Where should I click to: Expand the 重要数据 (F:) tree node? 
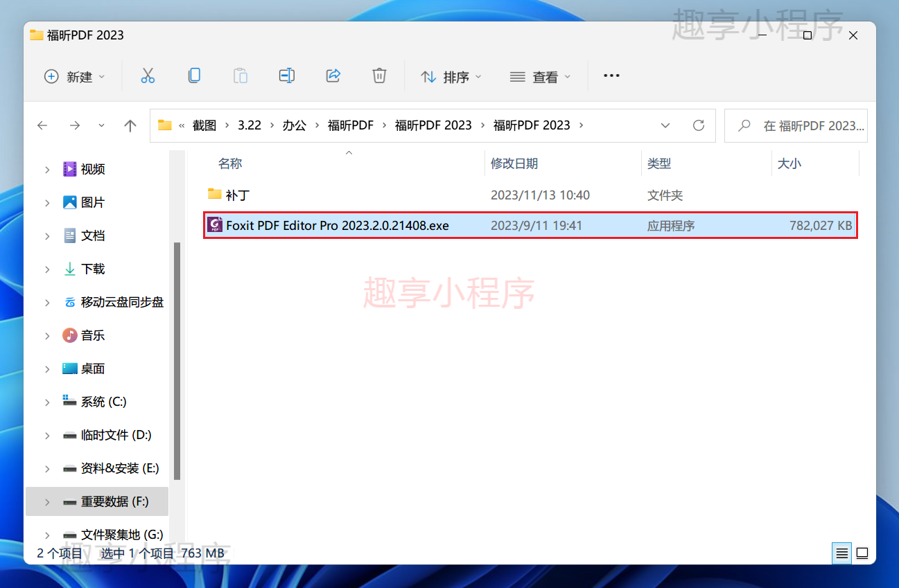(x=47, y=501)
